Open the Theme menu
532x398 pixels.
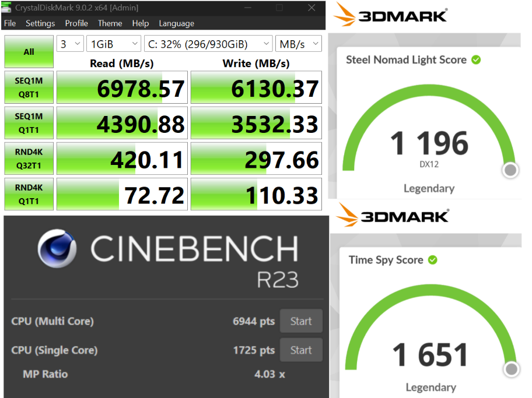coord(110,23)
